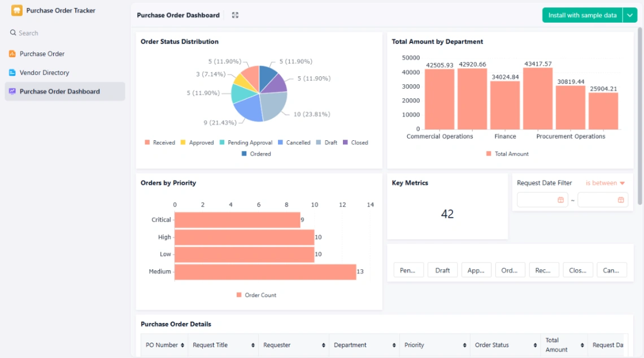This screenshot has width=644, height=358.
Task: Toggle Pending Approval legend item
Action: click(246, 143)
